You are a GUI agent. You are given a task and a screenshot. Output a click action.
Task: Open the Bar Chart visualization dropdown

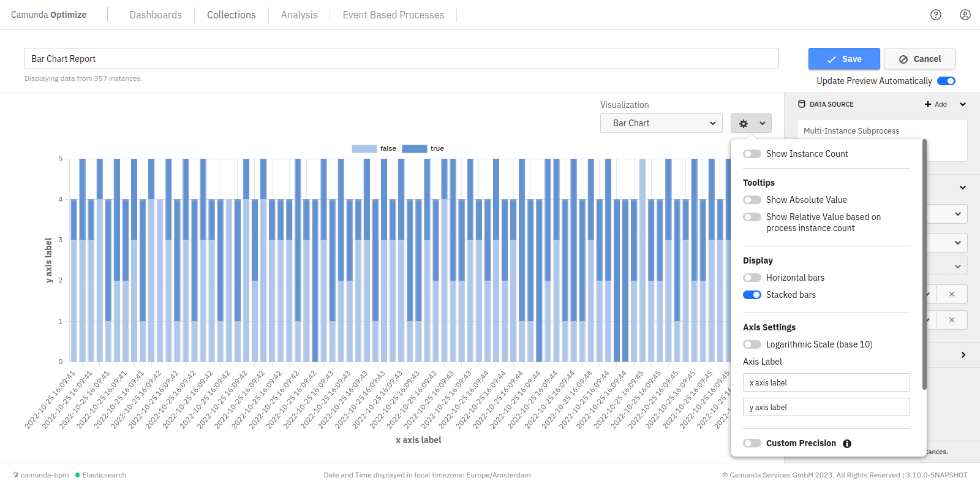[x=661, y=123]
